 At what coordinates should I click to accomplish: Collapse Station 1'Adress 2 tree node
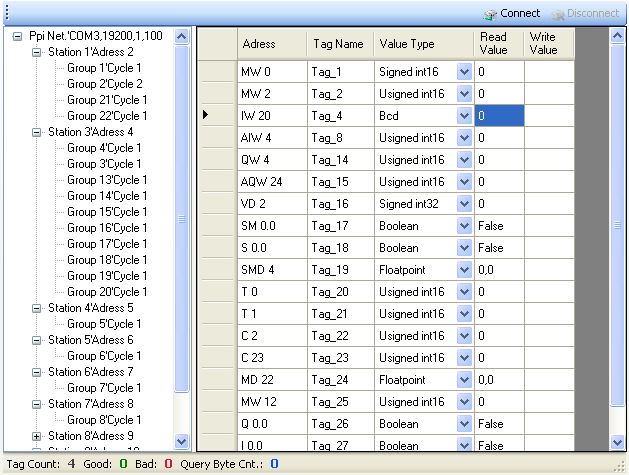pos(37,52)
